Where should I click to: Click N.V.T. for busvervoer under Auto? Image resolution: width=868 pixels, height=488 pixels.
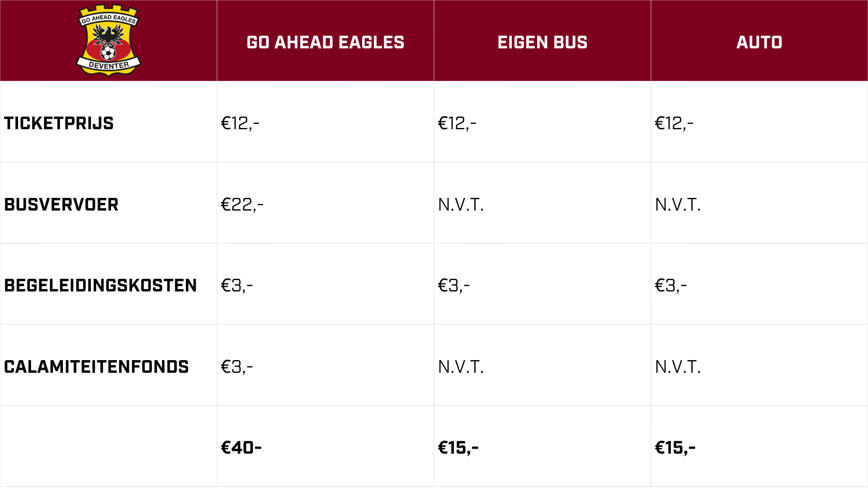point(678,205)
